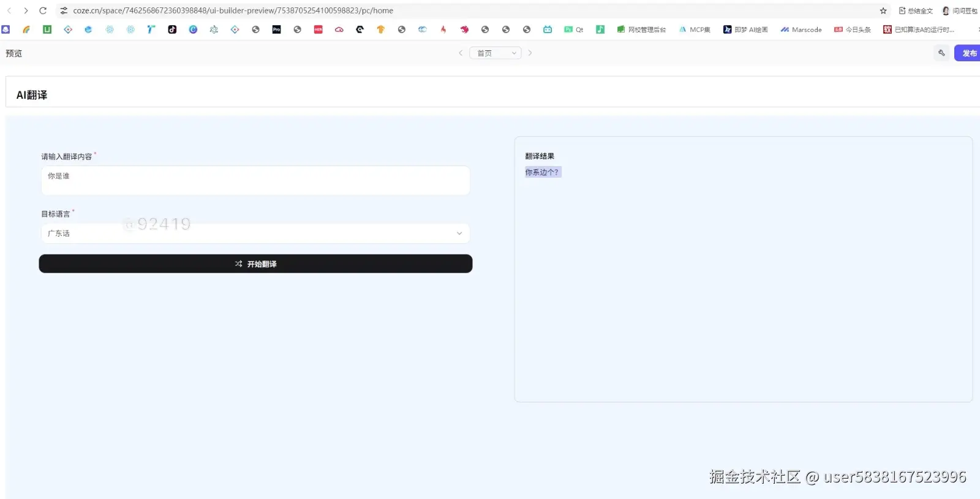The width and height of the screenshot is (980, 499).
Task: Open the 今日头条 bookmark
Action: [853, 29]
